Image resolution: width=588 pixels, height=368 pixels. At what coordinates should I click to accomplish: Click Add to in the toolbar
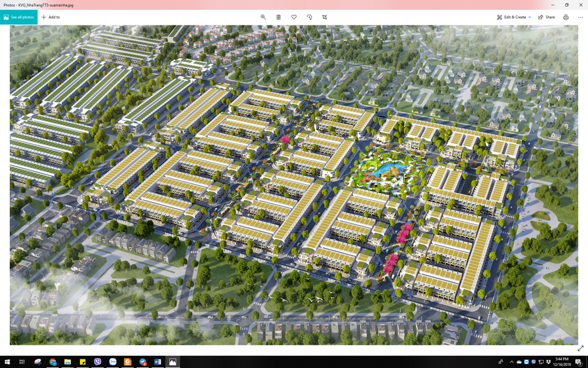click(x=51, y=17)
